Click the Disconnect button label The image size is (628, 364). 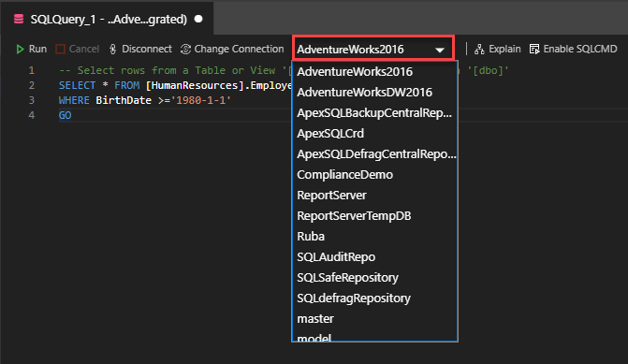click(x=147, y=49)
